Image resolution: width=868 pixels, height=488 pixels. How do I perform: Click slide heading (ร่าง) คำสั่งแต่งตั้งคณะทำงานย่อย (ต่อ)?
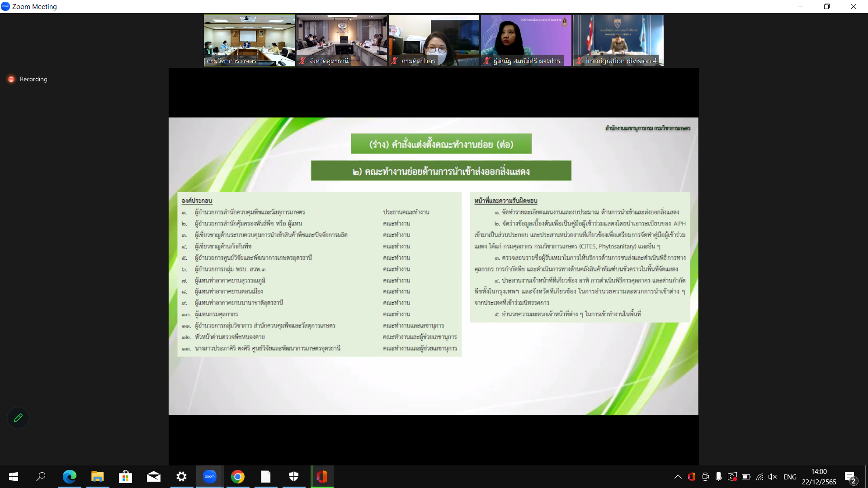pyautogui.click(x=441, y=144)
